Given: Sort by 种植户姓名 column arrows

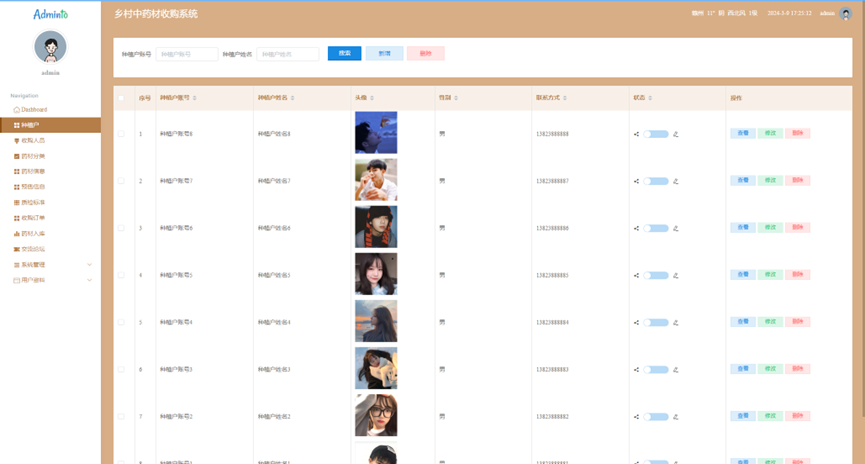Looking at the screenshot, I should [292, 98].
